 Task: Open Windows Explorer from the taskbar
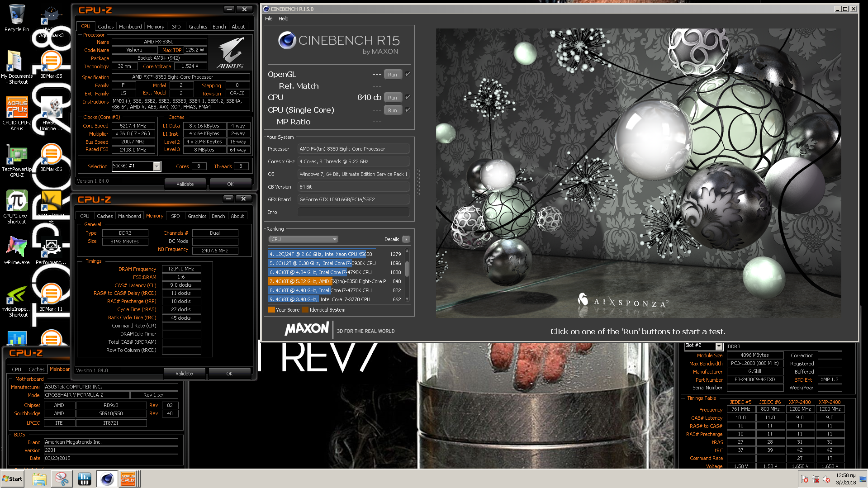pyautogui.click(x=39, y=479)
